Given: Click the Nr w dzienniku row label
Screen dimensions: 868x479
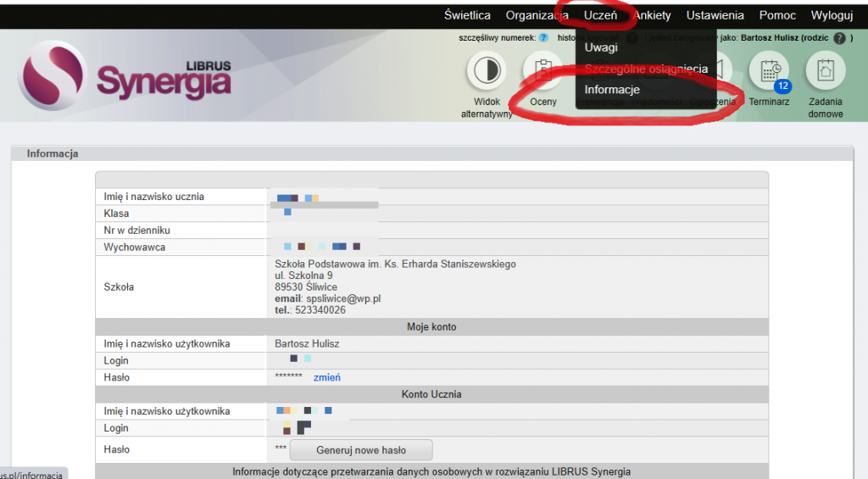Looking at the screenshot, I should pos(136,231).
